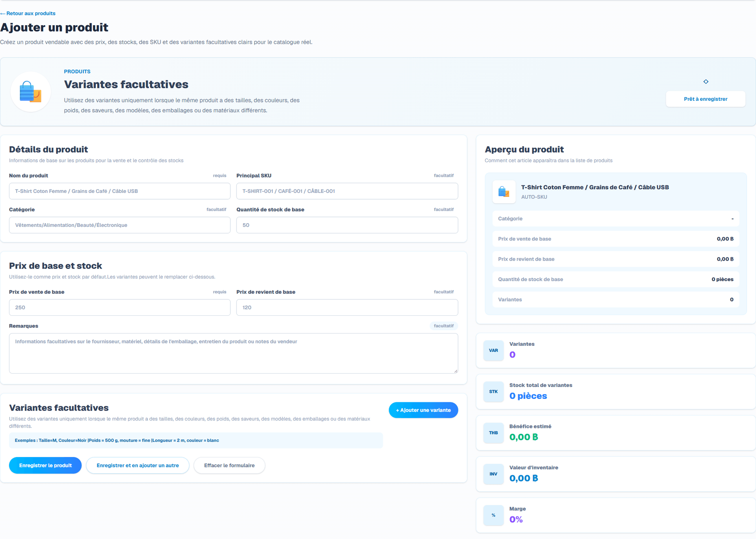Click the VAR badge icon
Screen dimensions: 756x539
(x=493, y=350)
